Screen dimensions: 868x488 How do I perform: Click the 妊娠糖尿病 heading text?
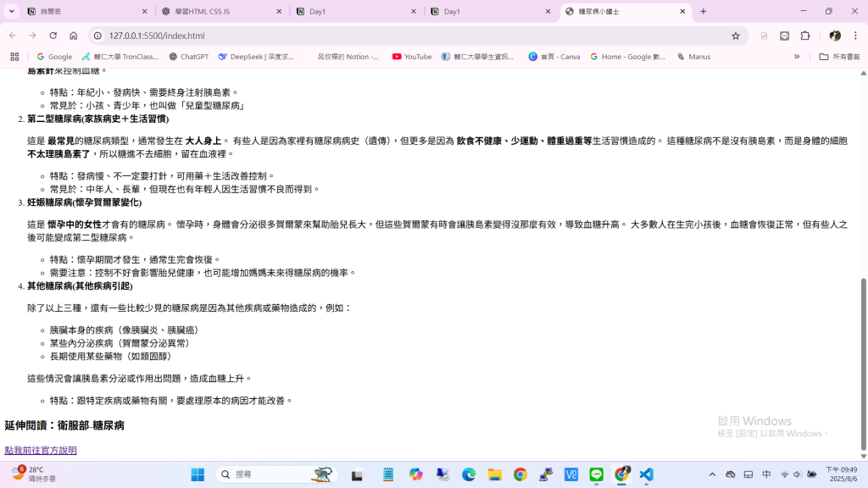(x=84, y=202)
